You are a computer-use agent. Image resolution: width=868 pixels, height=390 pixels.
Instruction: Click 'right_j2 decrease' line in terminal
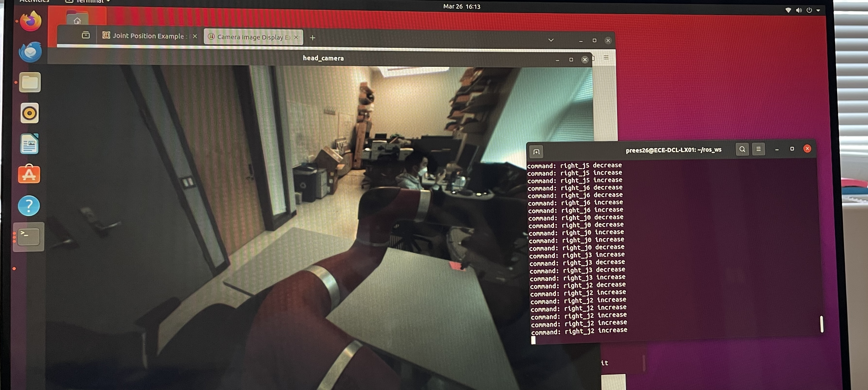pos(578,285)
